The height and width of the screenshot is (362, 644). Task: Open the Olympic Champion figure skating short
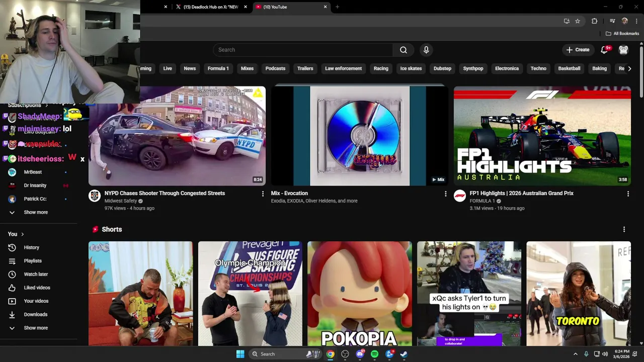pos(250,294)
